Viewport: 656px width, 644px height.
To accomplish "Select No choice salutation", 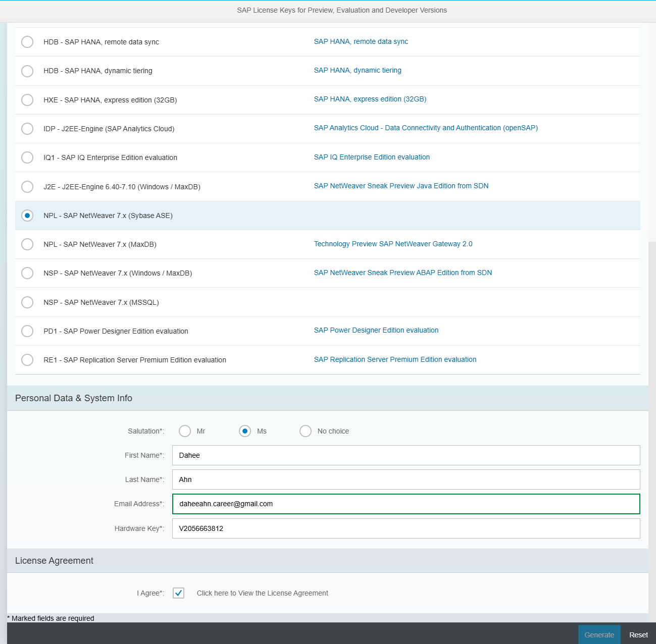I will click(x=306, y=431).
